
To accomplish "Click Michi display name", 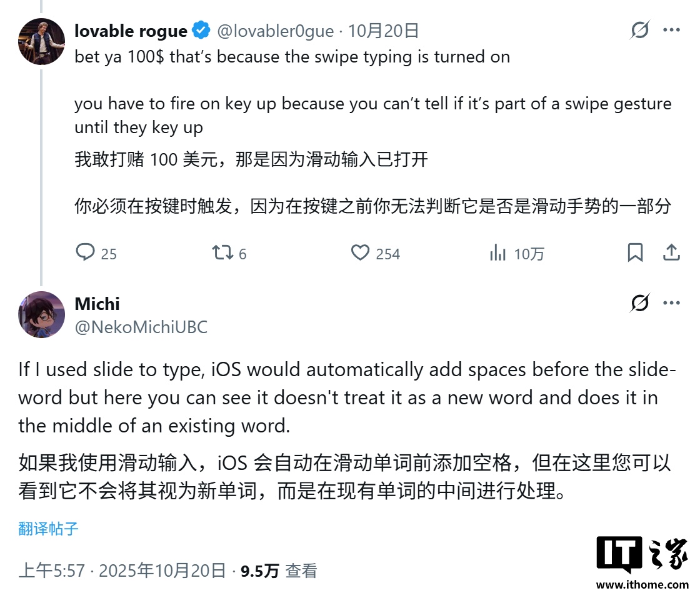I will tap(97, 304).
